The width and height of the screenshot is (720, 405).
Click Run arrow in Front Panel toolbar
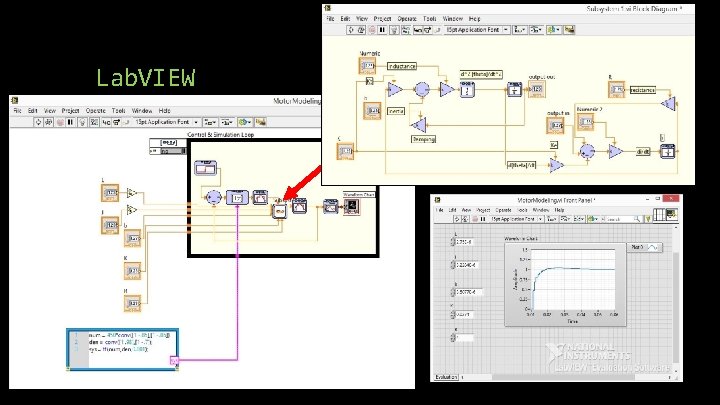pyautogui.click(x=457, y=219)
